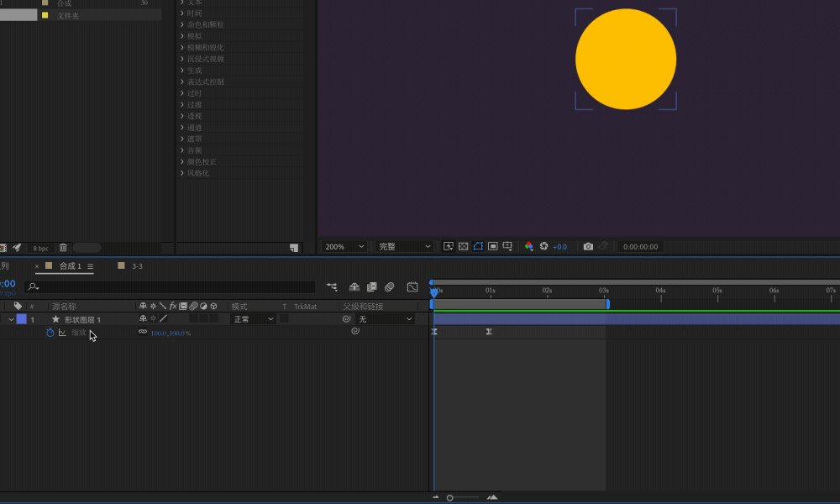
Task: Click the label tag column header icon
Action: (x=18, y=306)
